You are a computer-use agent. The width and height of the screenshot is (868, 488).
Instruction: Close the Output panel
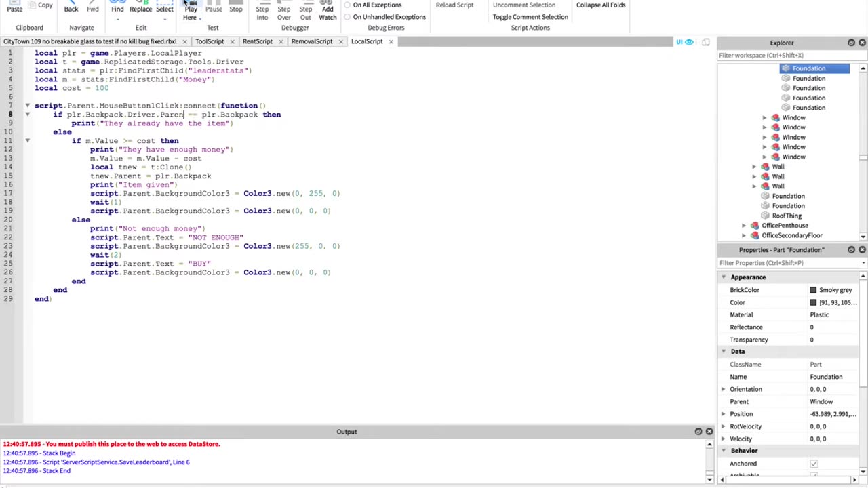(x=709, y=431)
